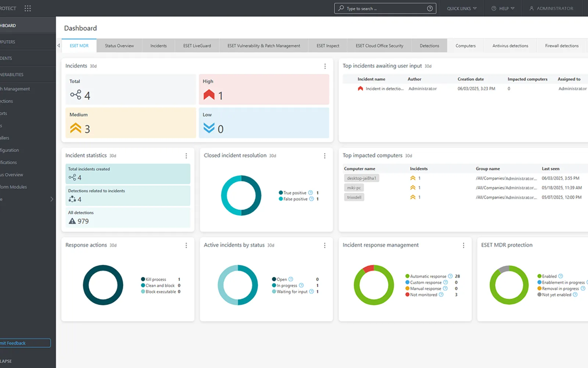The image size is (588, 368).
Task: Click the Total incidents tile
Action: 130,89
